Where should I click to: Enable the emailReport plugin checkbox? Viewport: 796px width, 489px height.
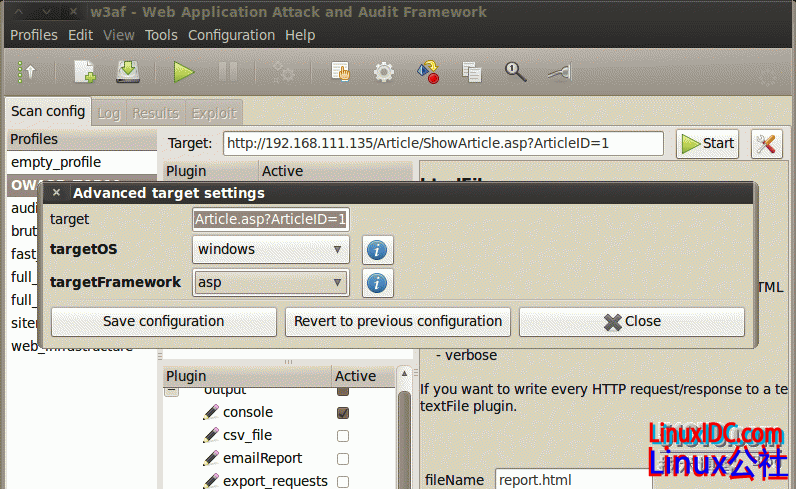tap(343, 459)
